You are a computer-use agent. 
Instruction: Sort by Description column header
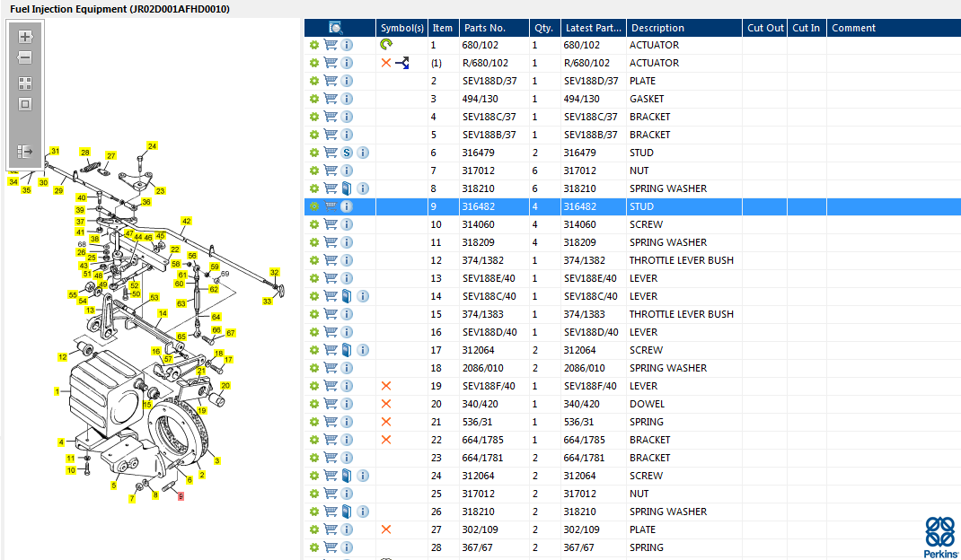click(x=684, y=28)
